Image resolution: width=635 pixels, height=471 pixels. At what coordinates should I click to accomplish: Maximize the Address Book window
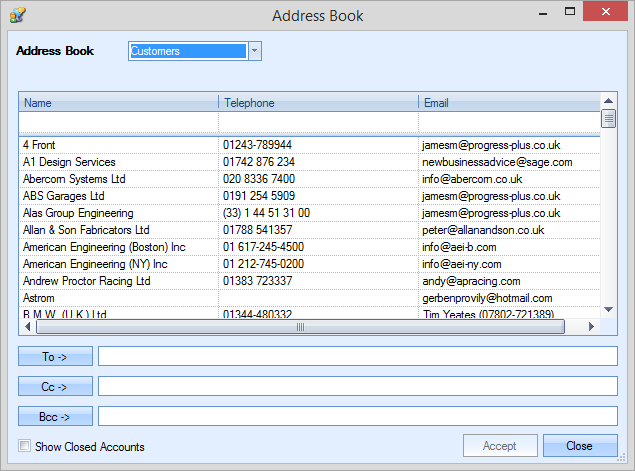[570, 12]
